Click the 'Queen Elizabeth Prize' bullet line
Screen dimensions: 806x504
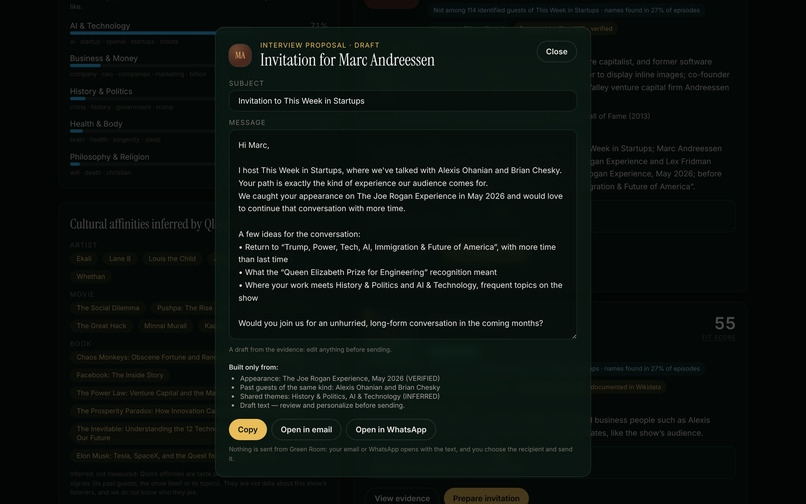(368, 273)
